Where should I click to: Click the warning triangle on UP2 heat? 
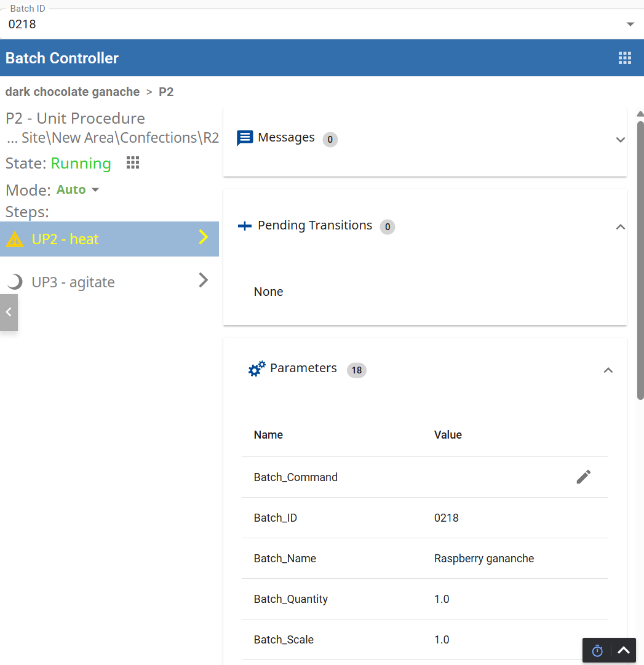pyautogui.click(x=15, y=240)
